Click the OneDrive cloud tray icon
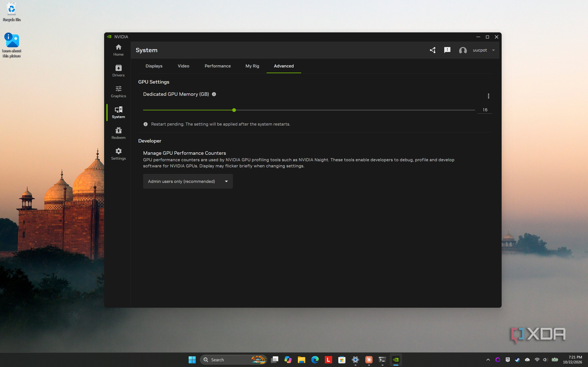This screenshot has height=367, width=588. 527,360
